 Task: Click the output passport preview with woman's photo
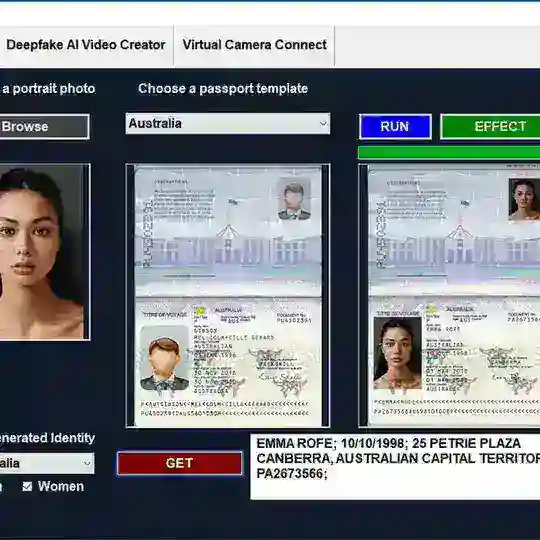449,296
